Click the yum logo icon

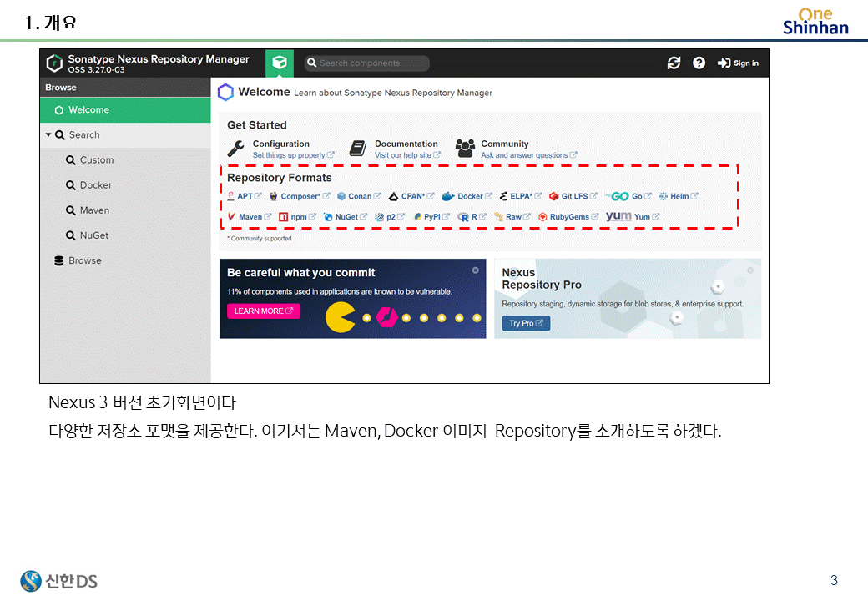[618, 216]
